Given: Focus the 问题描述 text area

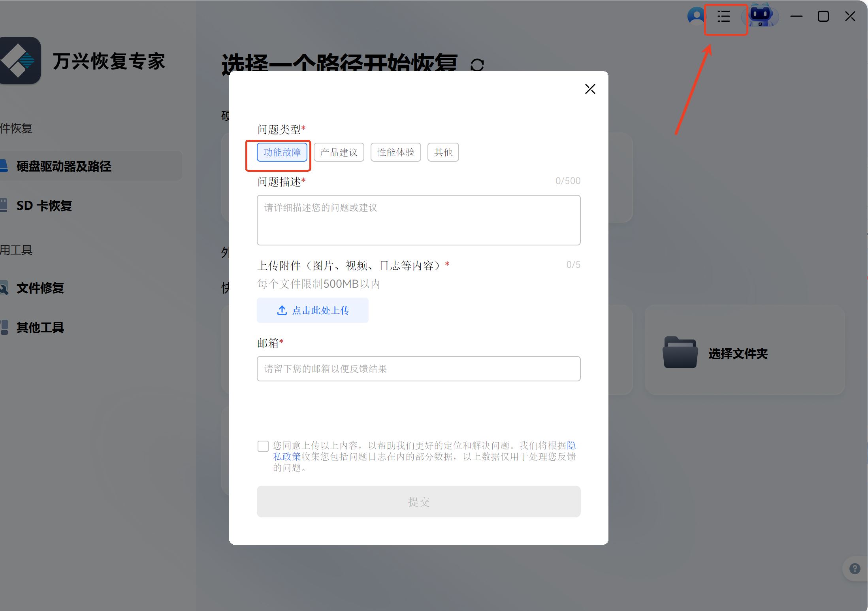Looking at the screenshot, I should [x=419, y=220].
